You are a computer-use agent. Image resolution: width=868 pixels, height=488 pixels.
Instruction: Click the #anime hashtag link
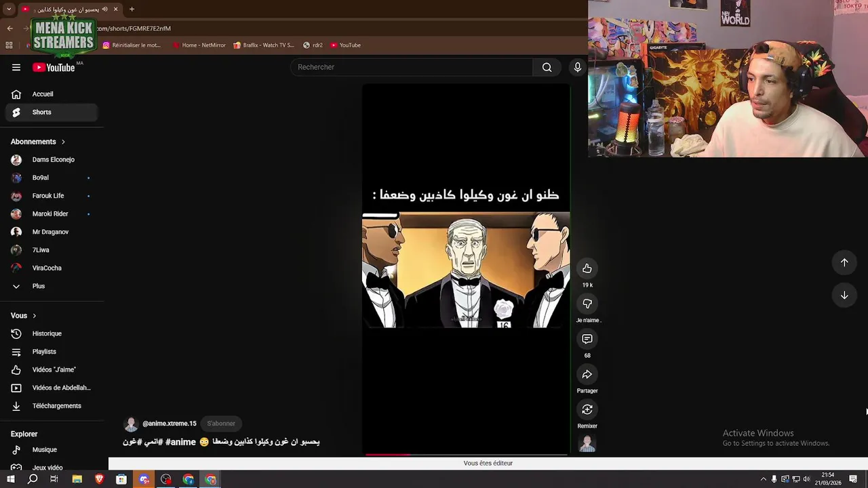pos(180,442)
